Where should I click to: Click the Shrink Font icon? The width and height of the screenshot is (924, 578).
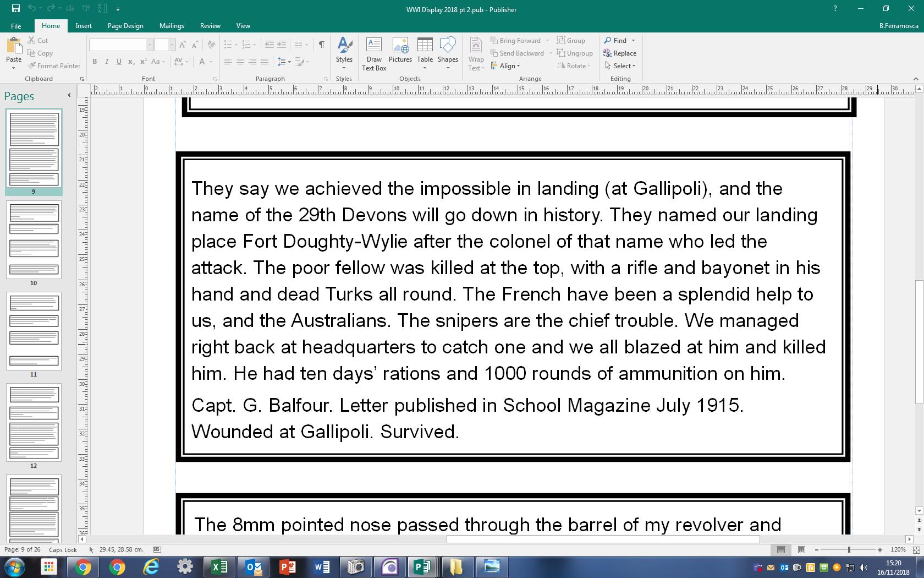click(195, 45)
